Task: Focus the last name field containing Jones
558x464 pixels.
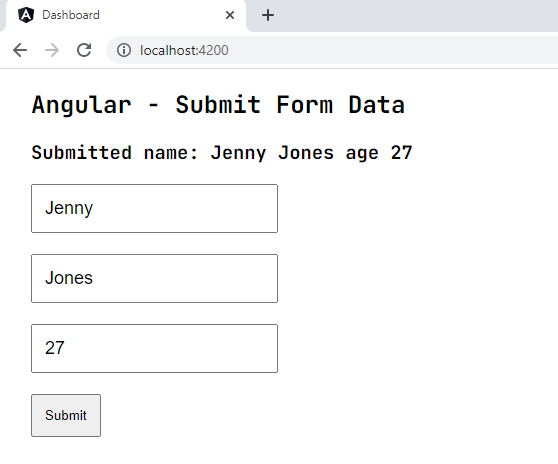Action: pos(154,279)
